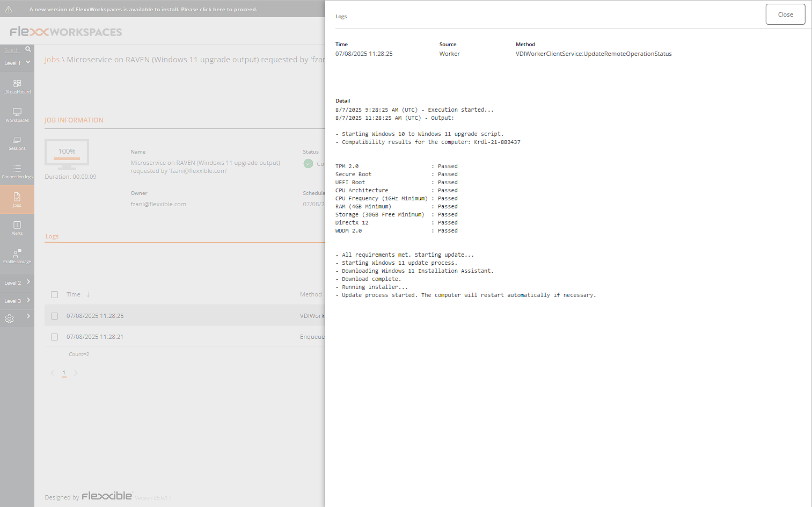
Task: Open Jobs in the sidebar
Action: tap(17, 200)
